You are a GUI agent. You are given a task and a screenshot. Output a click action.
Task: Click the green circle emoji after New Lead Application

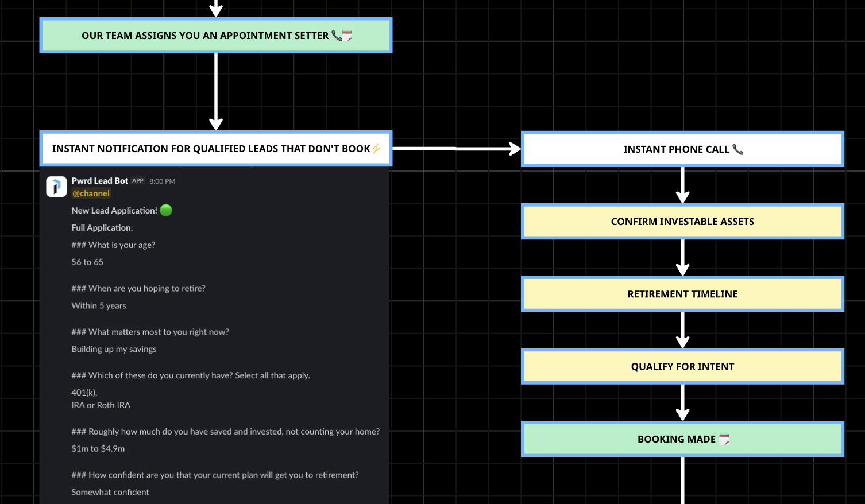(166, 211)
